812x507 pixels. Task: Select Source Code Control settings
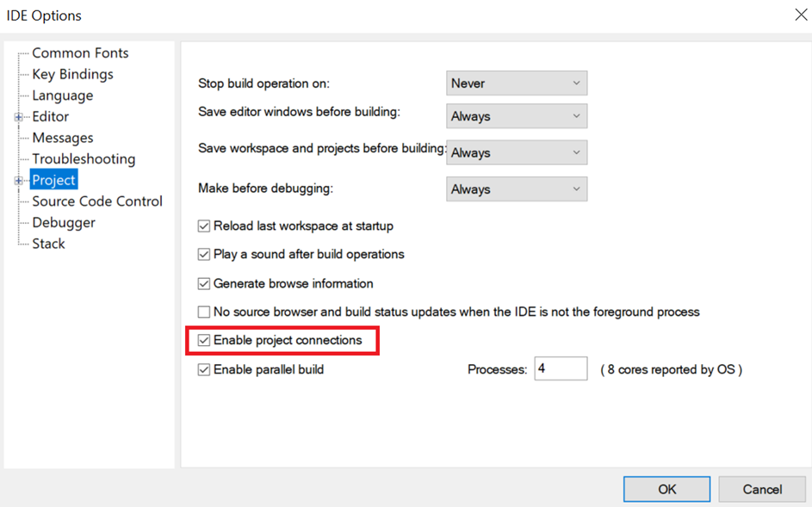tap(96, 201)
